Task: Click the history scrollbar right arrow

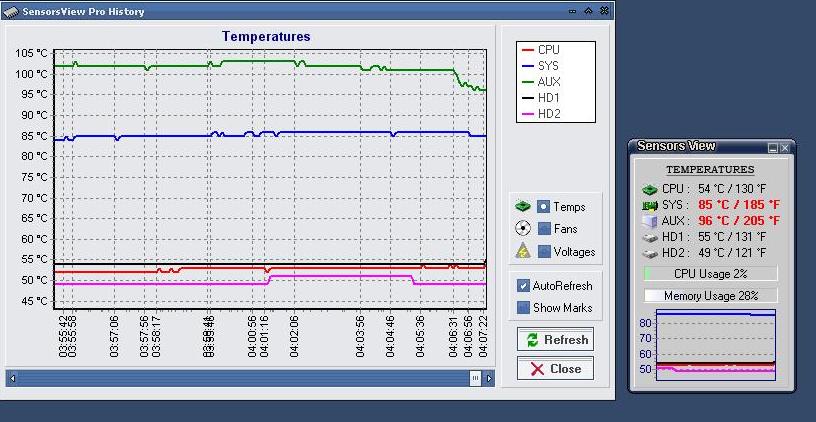Action: click(489, 378)
